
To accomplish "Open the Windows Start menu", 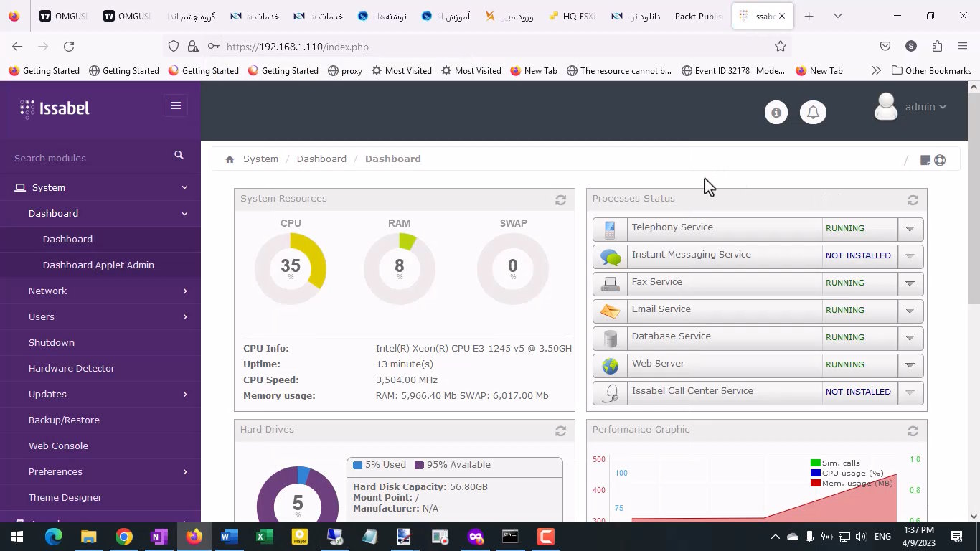I will 17,537.
